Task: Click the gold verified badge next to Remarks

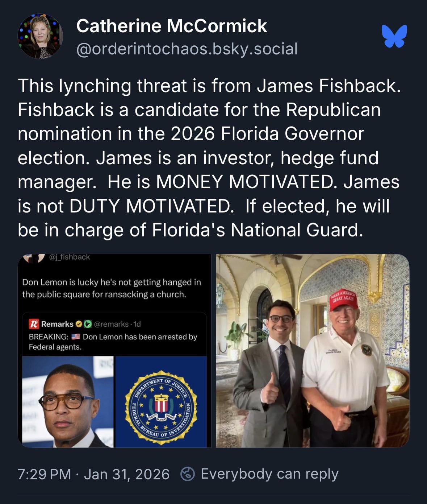Action: [x=78, y=324]
